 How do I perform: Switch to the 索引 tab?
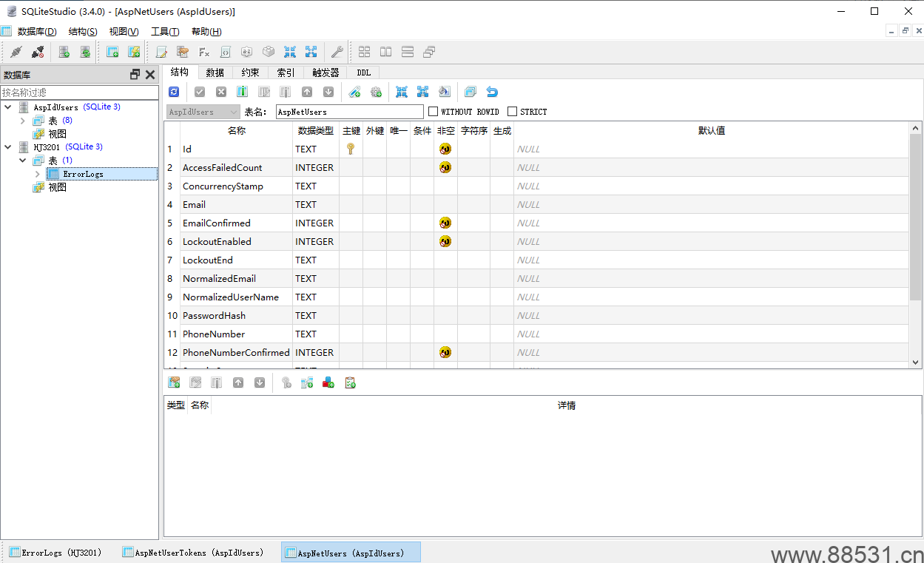(286, 73)
